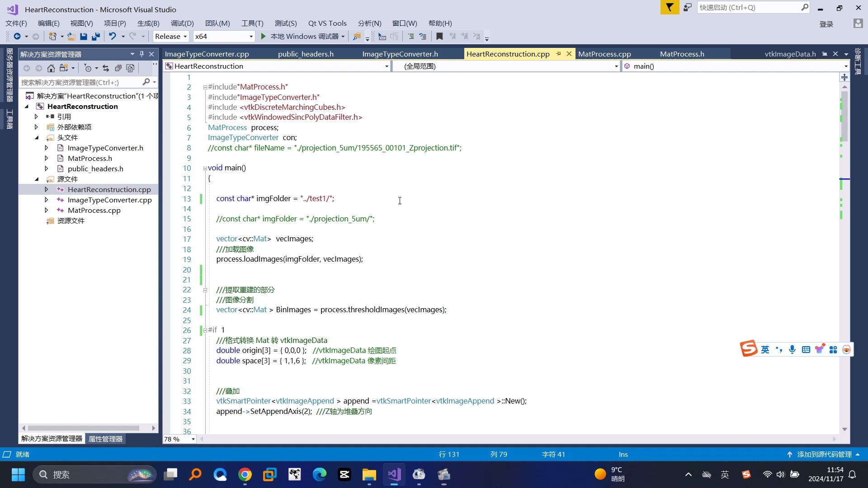
Task: Toggle a bookmark with the bookmark icon
Action: click(439, 37)
